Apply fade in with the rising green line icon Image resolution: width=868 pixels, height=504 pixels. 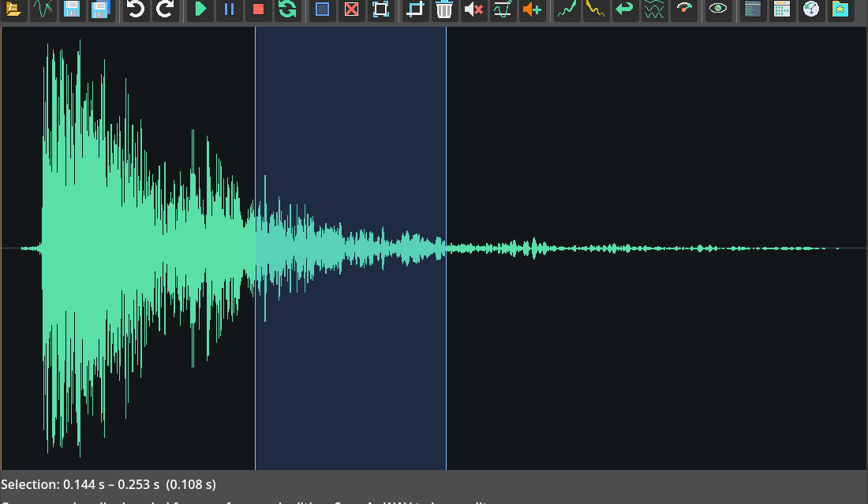(x=567, y=9)
